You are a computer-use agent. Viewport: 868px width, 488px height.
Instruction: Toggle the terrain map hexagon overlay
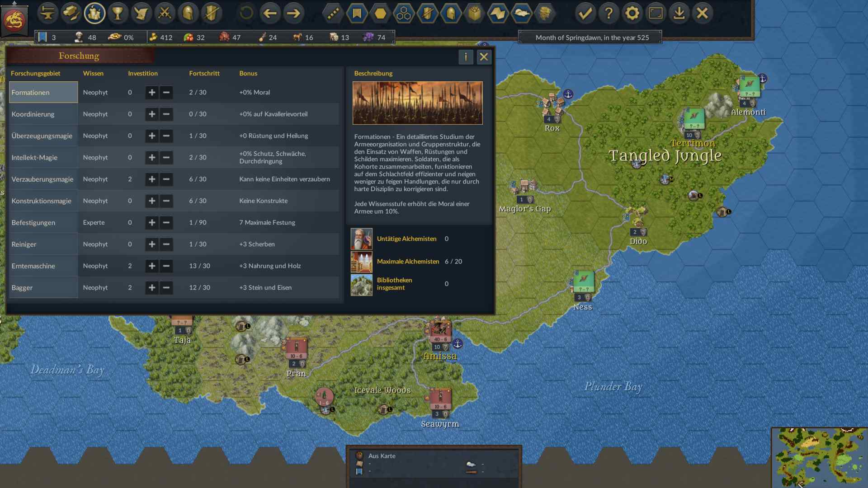(498, 13)
